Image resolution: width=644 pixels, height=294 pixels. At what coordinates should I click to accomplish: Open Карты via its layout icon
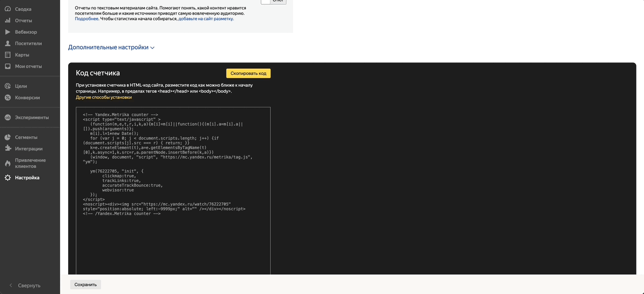tap(8, 55)
